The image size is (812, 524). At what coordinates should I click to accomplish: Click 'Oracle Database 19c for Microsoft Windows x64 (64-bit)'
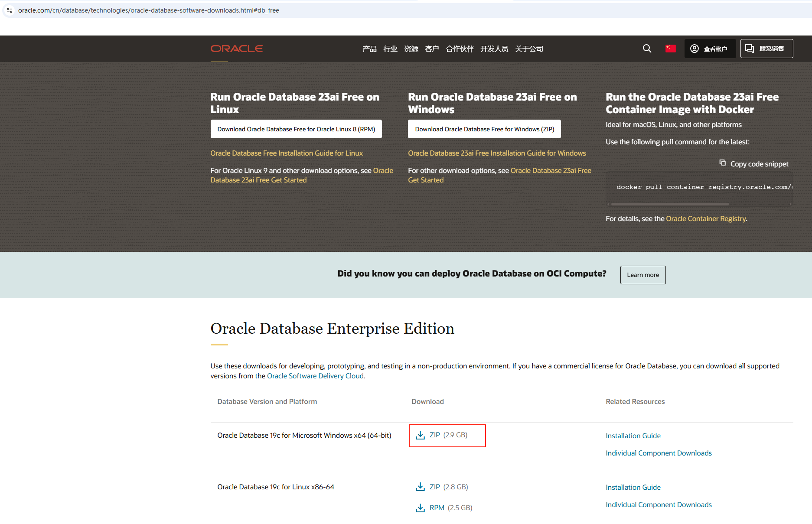304,435
